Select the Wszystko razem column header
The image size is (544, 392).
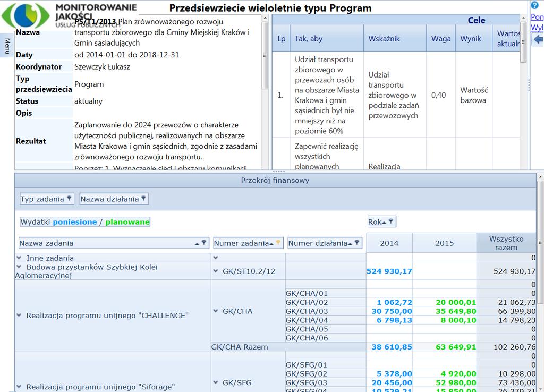coord(506,243)
